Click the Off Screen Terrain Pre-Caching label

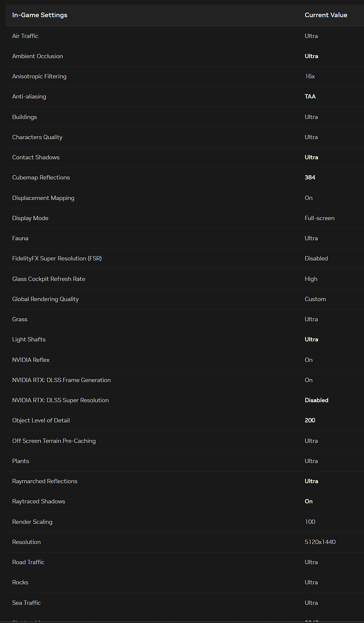[x=54, y=441]
